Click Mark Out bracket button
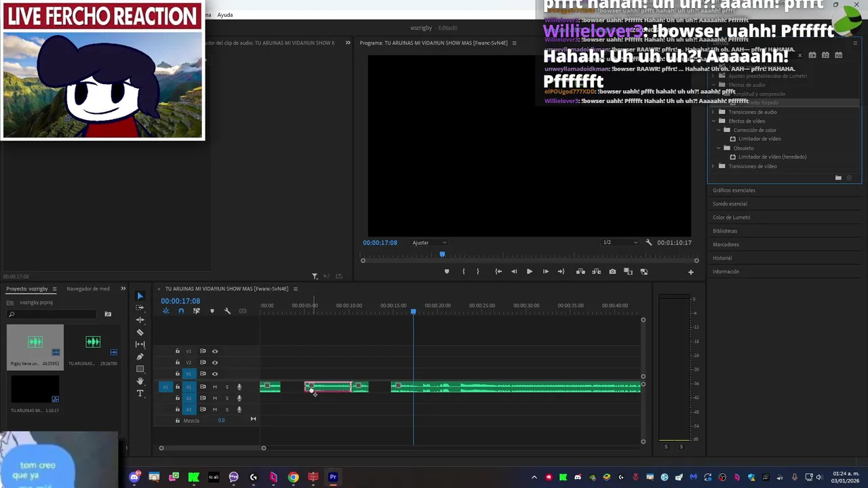 click(x=478, y=272)
